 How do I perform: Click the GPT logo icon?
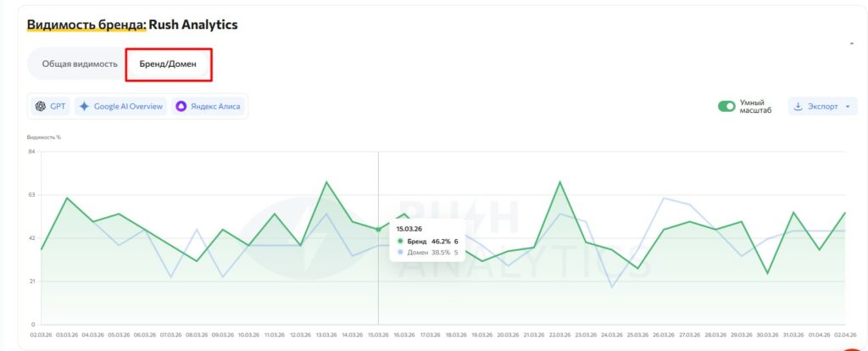(40, 107)
